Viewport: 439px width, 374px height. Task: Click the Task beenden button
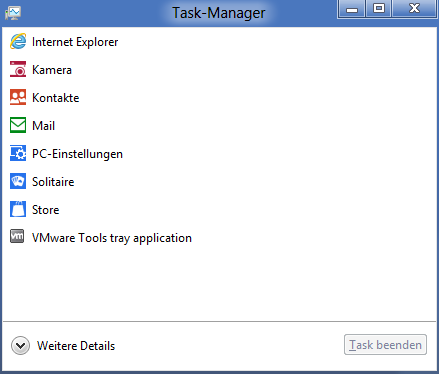(385, 345)
